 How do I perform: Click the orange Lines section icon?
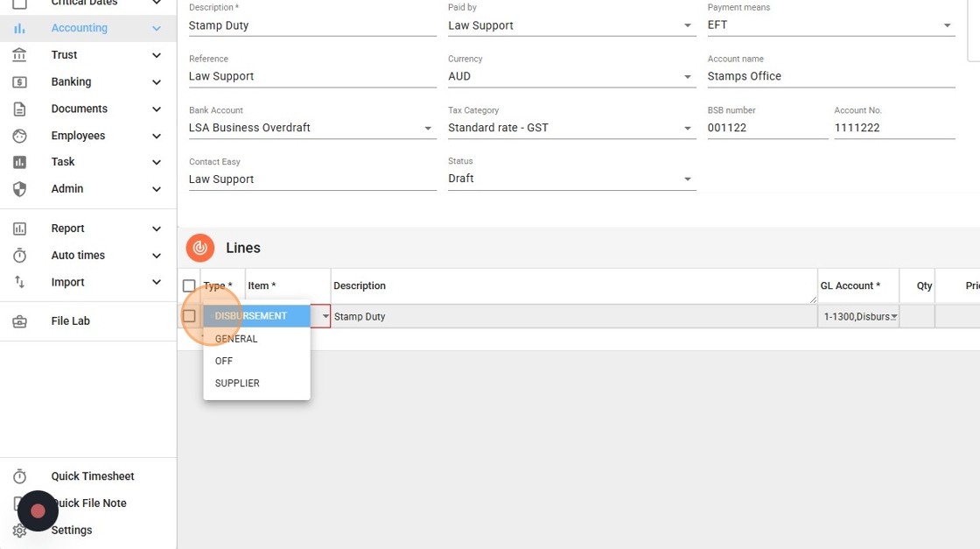click(199, 248)
